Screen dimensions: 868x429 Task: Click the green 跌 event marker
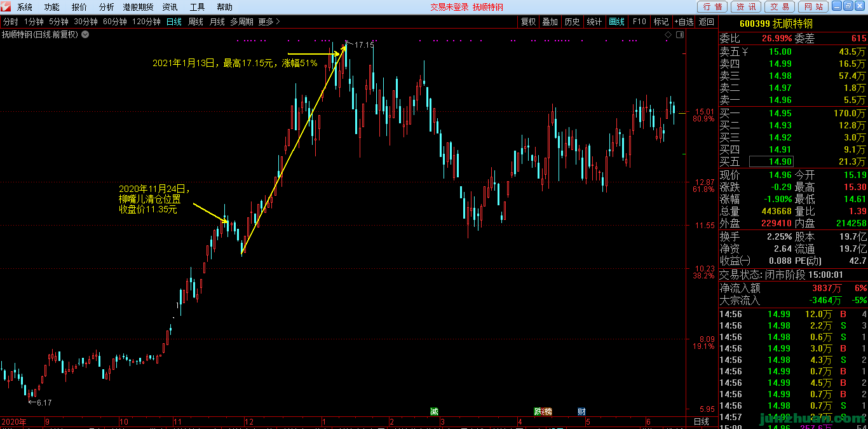click(x=538, y=411)
